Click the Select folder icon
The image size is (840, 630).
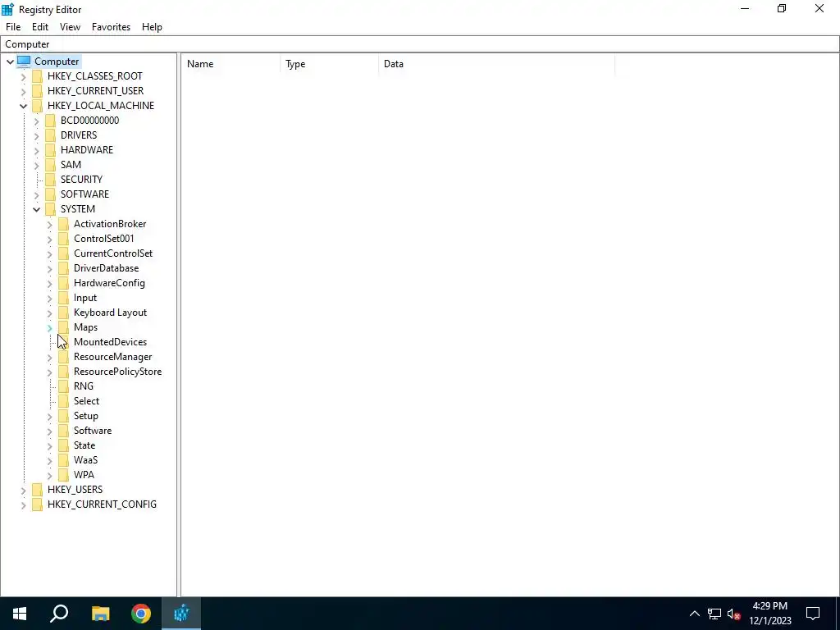coord(63,400)
